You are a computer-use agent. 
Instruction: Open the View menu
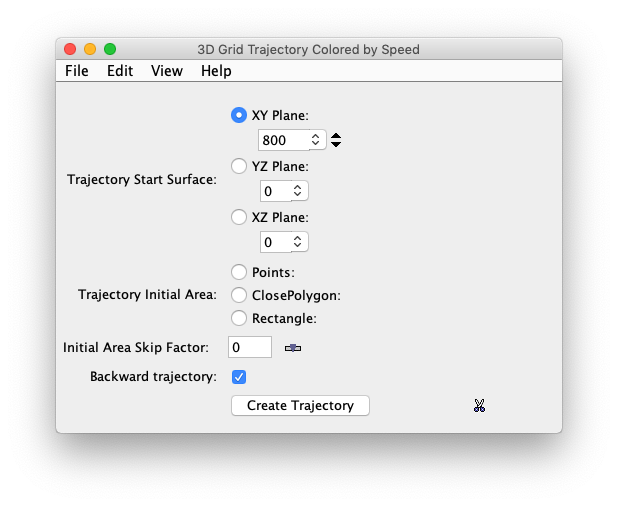[167, 71]
